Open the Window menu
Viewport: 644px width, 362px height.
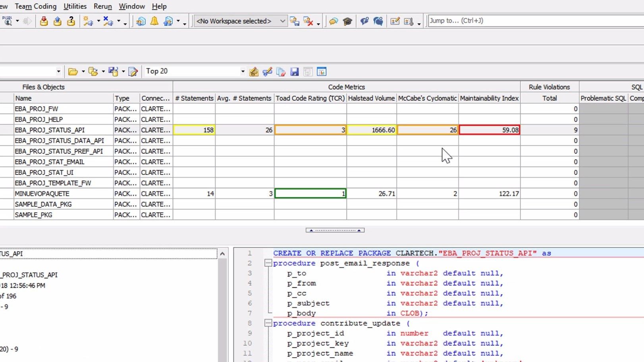coord(132,6)
